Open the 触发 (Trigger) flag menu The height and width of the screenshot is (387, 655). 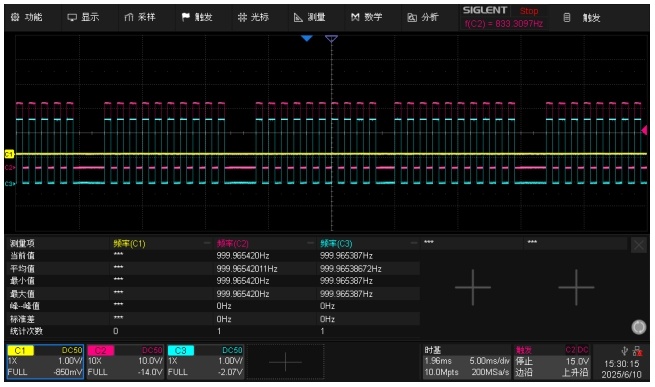pos(197,17)
